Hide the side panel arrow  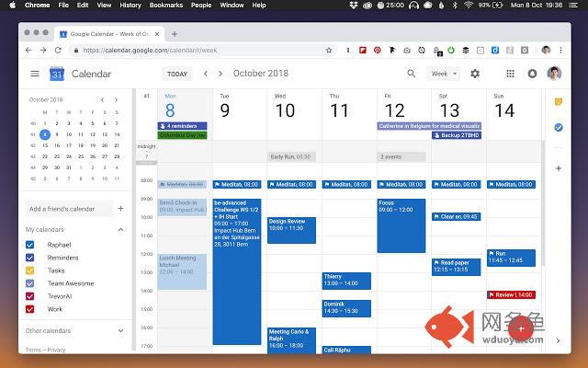click(x=558, y=341)
